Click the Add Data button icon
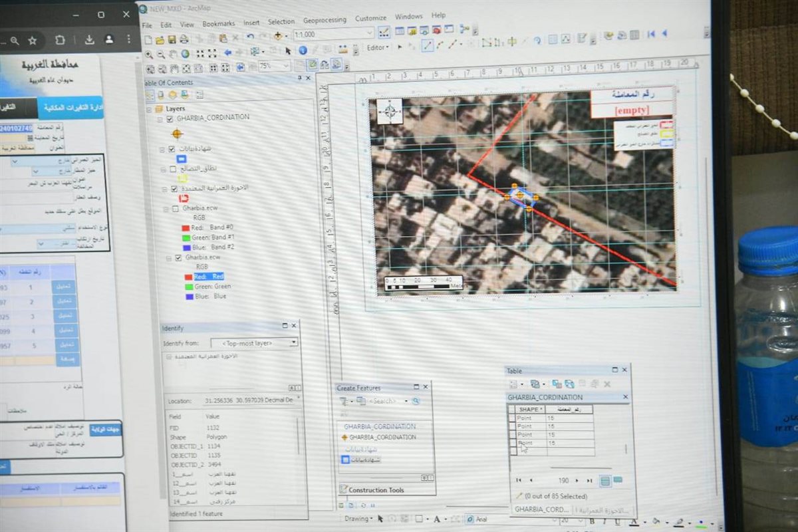Image resolution: width=798 pixels, height=532 pixels. pyautogui.click(x=279, y=36)
